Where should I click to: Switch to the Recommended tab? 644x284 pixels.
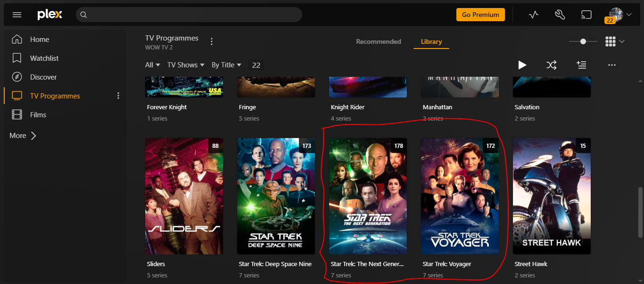click(379, 41)
